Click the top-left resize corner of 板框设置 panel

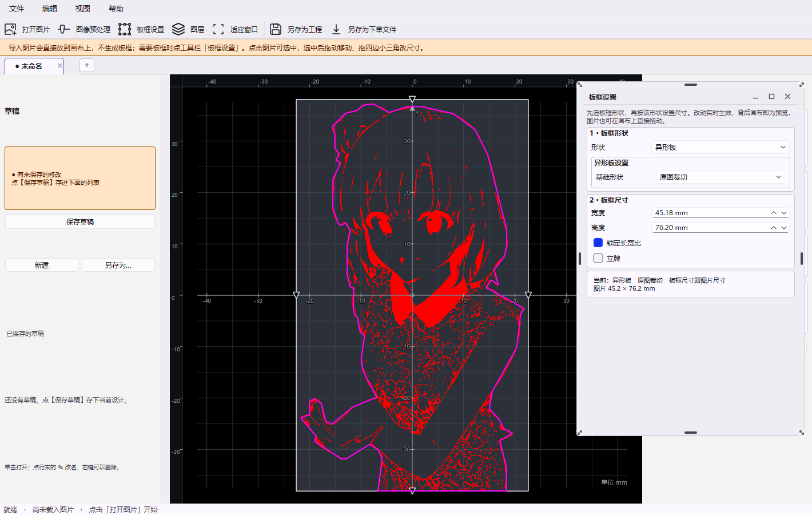(x=580, y=85)
